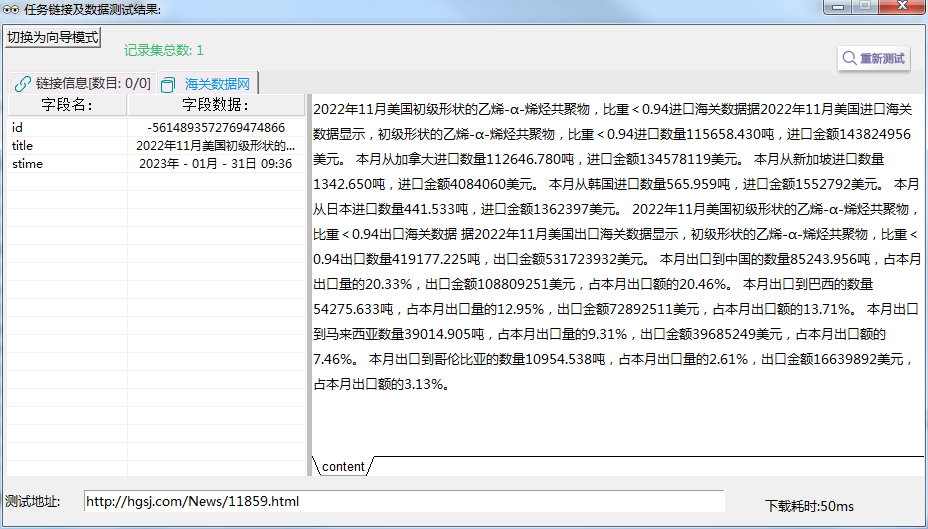Click the chain link icon on 链接信息 tab
Image resolution: width=928 pixels, height=529 pixels.
22,84
